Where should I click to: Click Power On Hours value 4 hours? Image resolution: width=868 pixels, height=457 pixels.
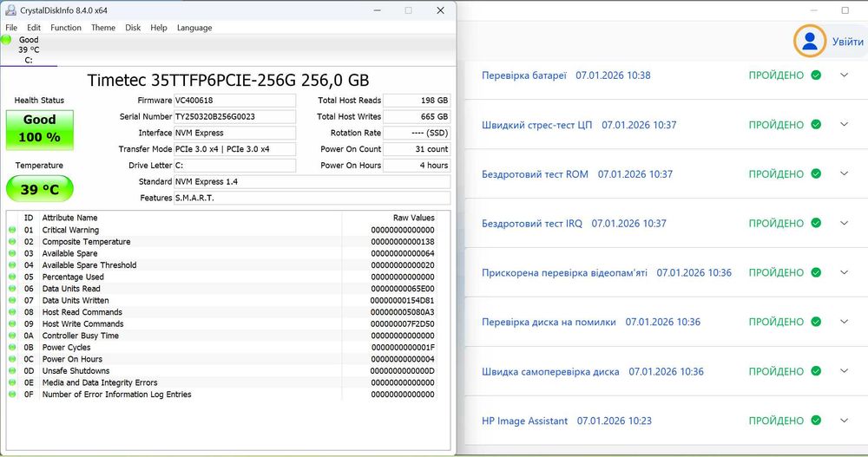(x=417, y=166)
